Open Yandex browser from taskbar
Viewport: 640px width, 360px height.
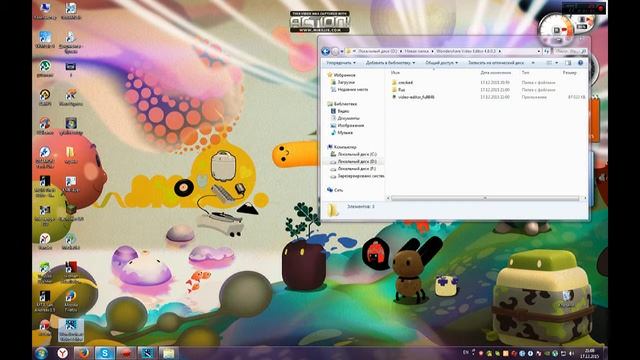(62, 353)
